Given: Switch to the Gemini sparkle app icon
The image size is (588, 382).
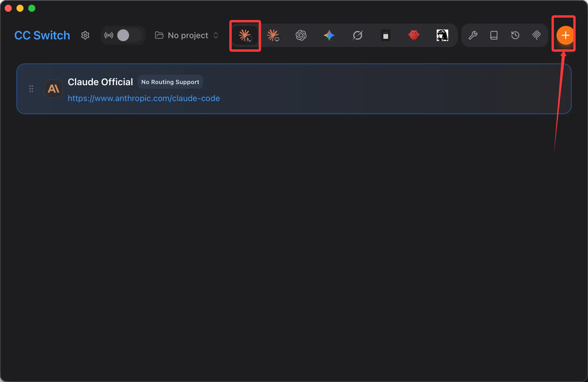Looking at the screenshot, I should point(329,35).
